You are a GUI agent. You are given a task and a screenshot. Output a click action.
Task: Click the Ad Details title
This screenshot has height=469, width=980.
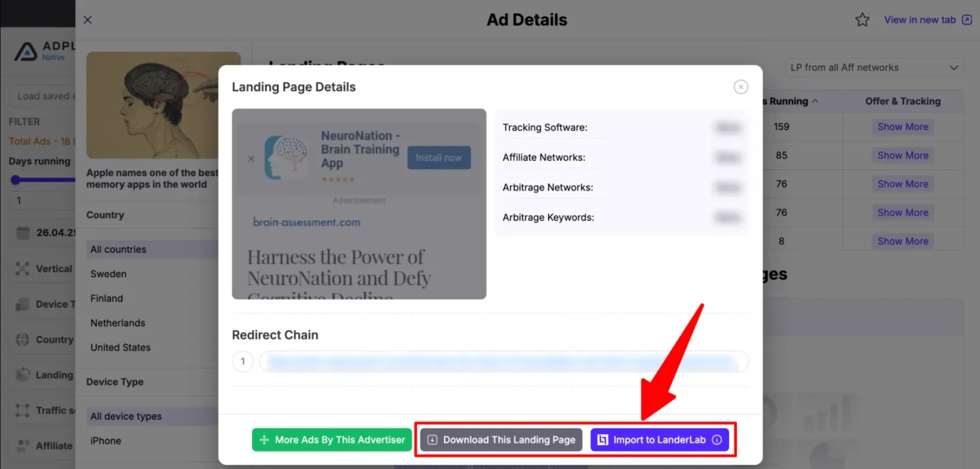point(527,20)
